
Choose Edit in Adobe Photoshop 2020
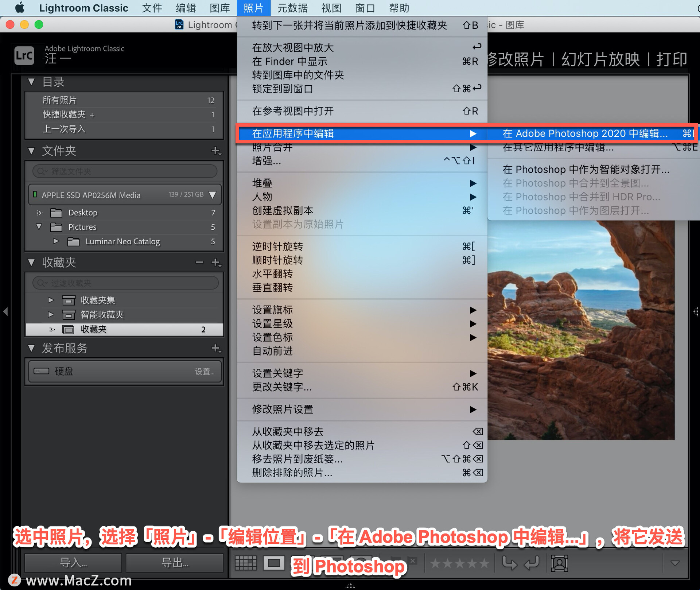pyautogui.click(x=593, y=133)
